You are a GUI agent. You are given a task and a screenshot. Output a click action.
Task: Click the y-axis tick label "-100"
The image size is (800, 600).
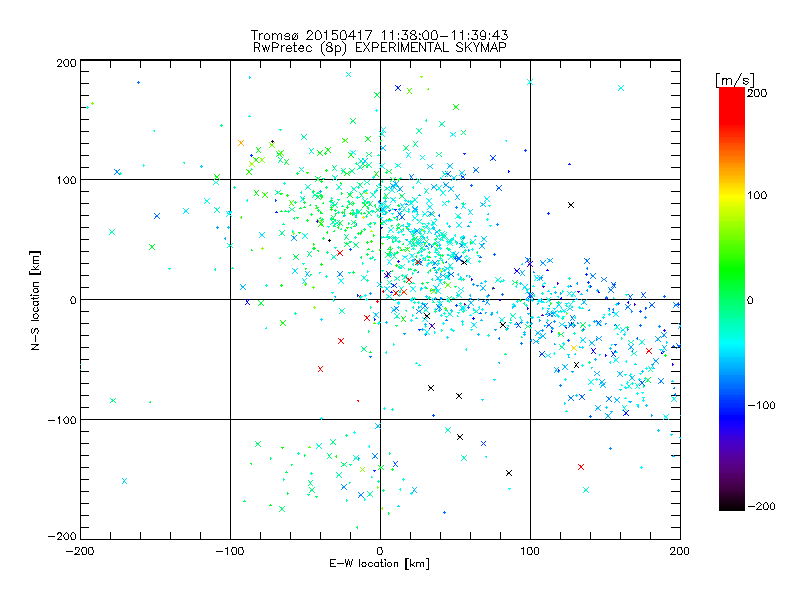62,420
